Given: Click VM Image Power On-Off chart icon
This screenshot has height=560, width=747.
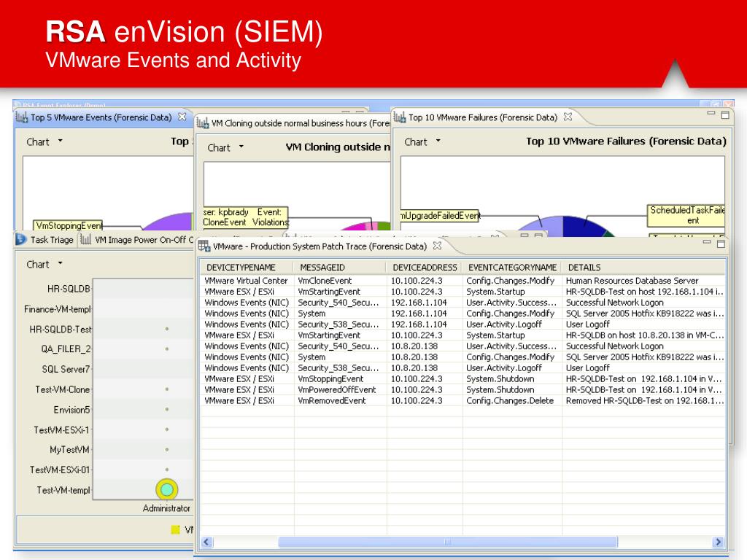Looking at the screenshot, I should [x=86, y=239].
